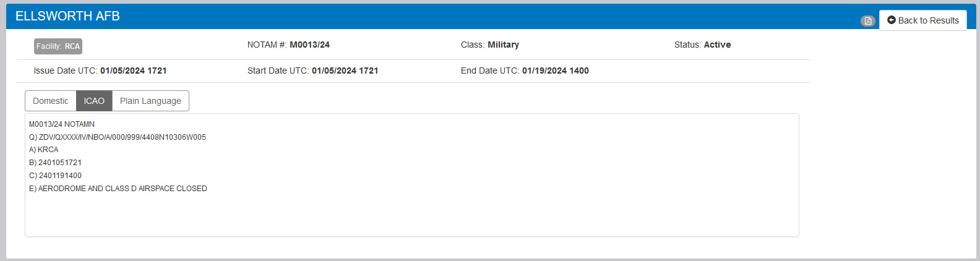The height and width of the screenshot is (261, 980).
Task: Click the Back to Results button
Action: pyautogui.click(x=923, y=20)
